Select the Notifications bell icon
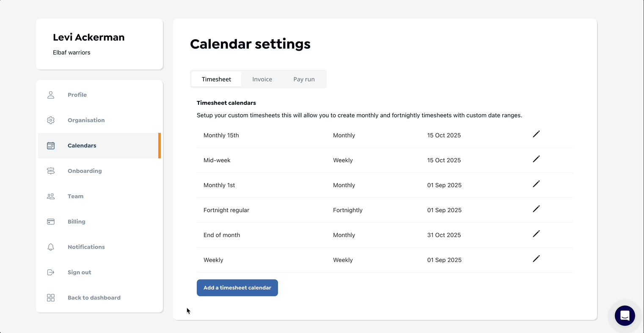This screenshot has width=644, height=333. (51, 247)
